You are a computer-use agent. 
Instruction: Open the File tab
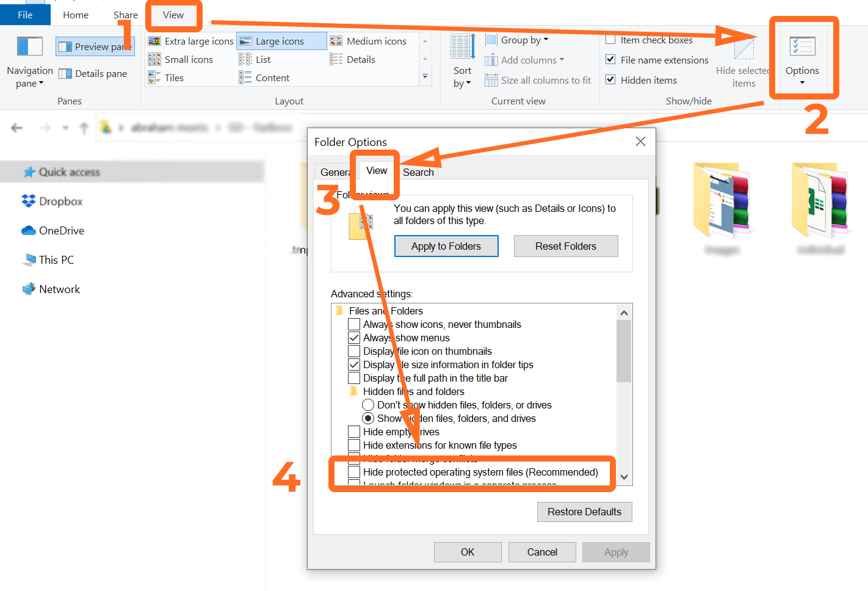point(25,15)
